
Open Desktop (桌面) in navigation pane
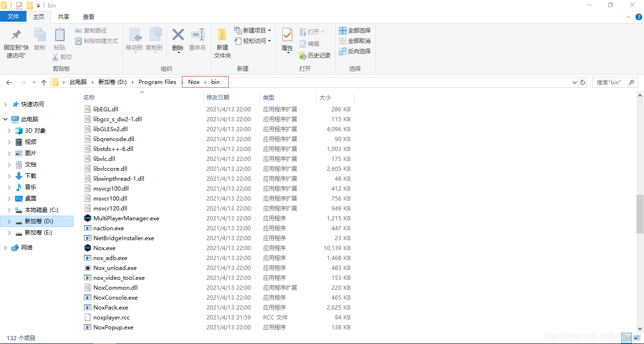[31, 199]
